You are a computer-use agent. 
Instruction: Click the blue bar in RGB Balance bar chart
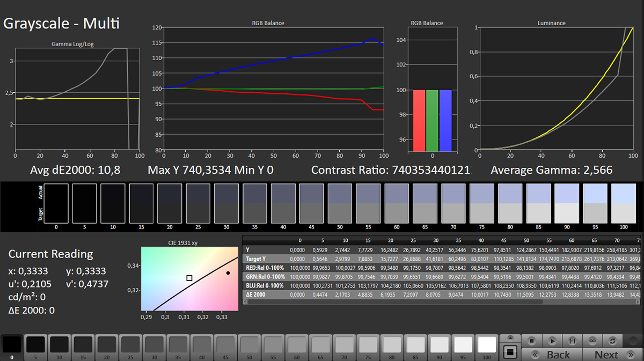click(445, 120)
